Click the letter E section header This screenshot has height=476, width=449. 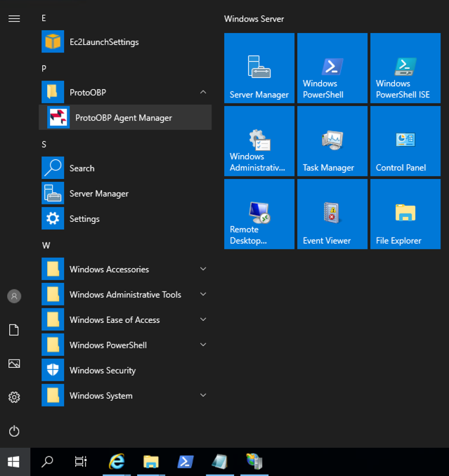click(x=44, y=18)
